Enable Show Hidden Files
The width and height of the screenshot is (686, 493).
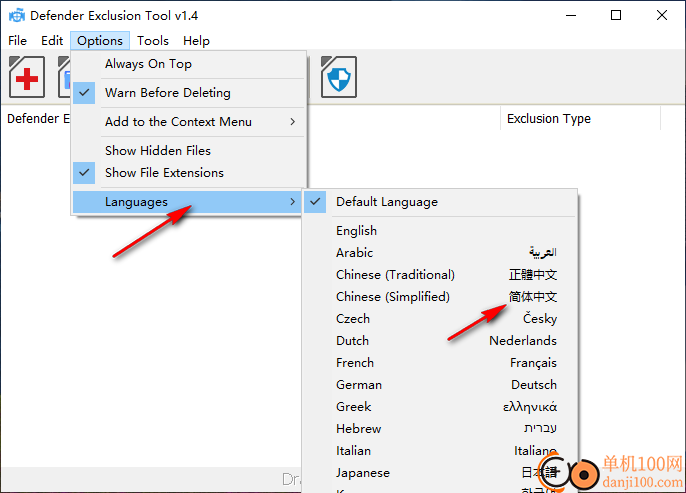point(189,150)
